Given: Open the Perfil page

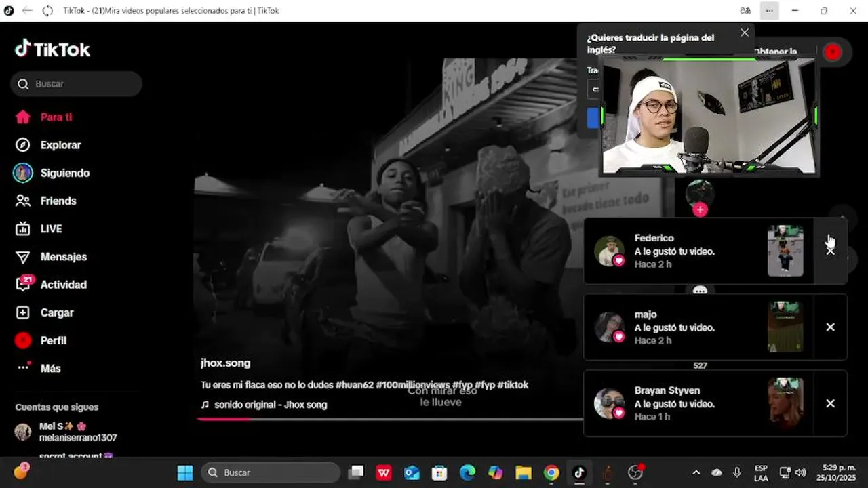Looking at the screenshot, I should [41, 340].
